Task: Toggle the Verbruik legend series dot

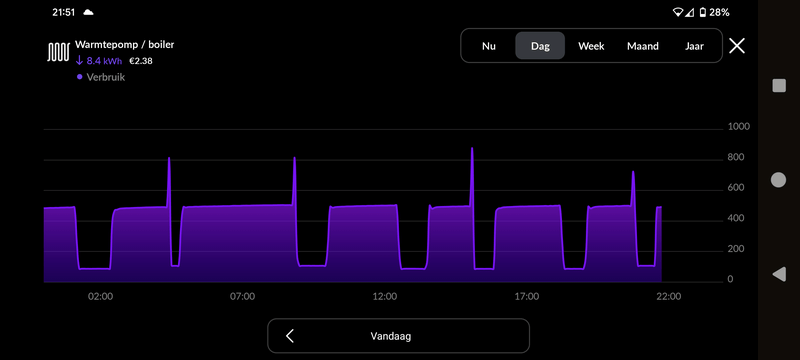Action: click(x=79, y=78)
